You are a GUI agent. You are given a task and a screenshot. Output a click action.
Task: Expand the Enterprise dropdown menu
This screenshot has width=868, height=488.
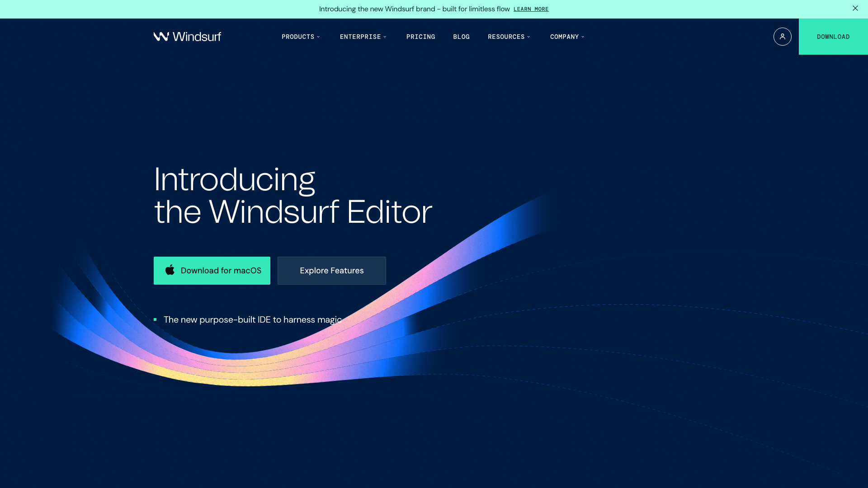(x=363, y=37)
